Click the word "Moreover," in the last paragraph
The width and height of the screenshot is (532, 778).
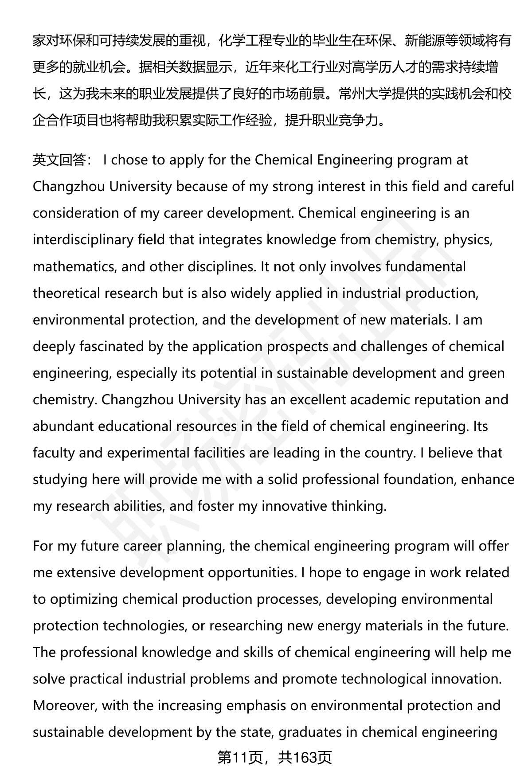[65, 705]
